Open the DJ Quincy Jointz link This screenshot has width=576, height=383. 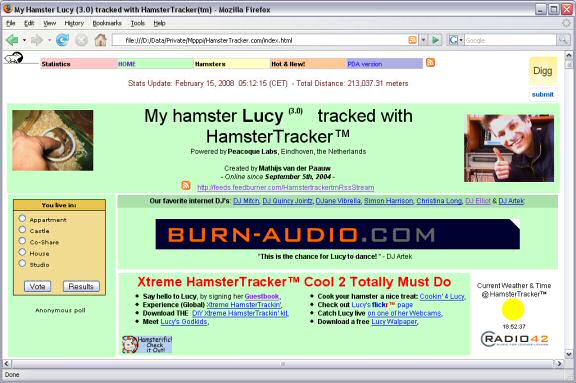click(288, 201)
